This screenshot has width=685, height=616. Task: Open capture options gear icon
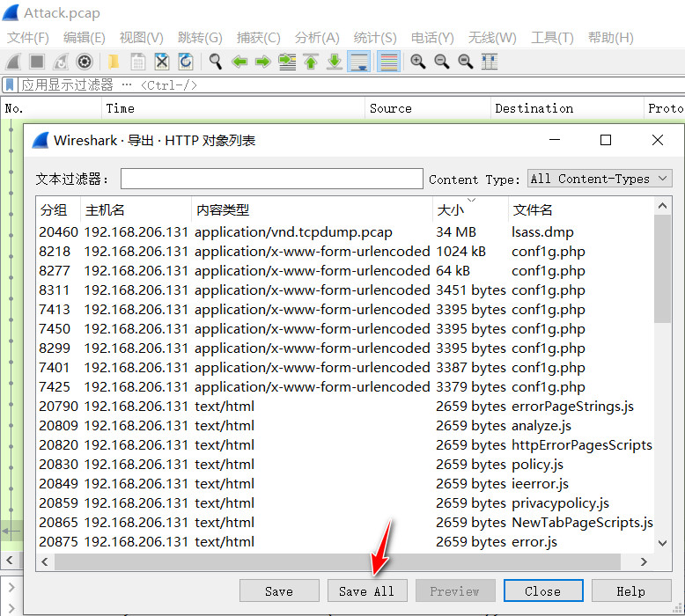tap(85, 62)
